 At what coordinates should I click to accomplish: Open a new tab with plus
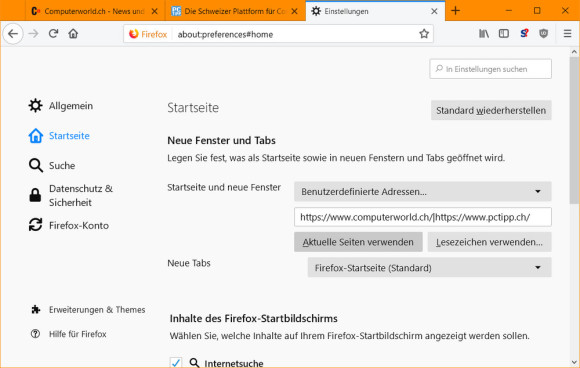pos(456,11)
